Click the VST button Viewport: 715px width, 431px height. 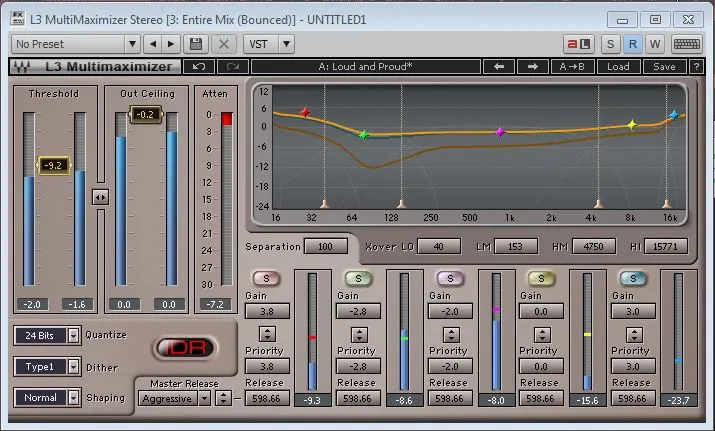point(261,44)
